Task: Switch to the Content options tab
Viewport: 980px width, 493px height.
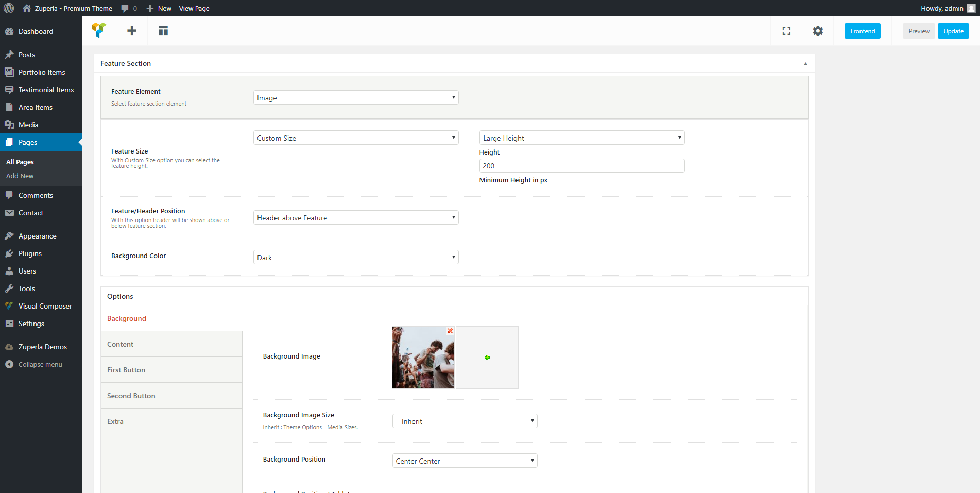Action: [171, 344]
